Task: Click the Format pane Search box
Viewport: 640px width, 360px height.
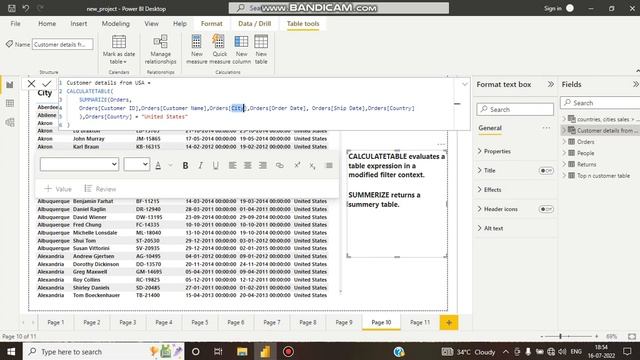Action: 515,109
